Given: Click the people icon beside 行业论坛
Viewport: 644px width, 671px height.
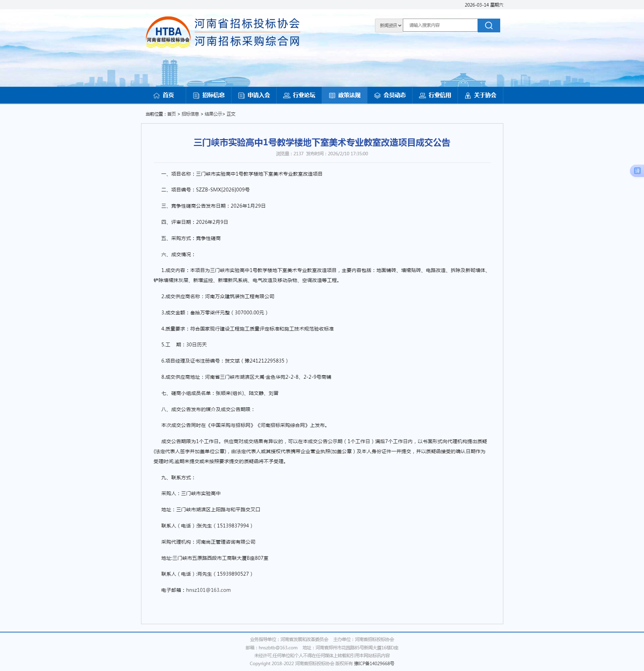Looking at the screenshot, I should click(x=286, y=96).
